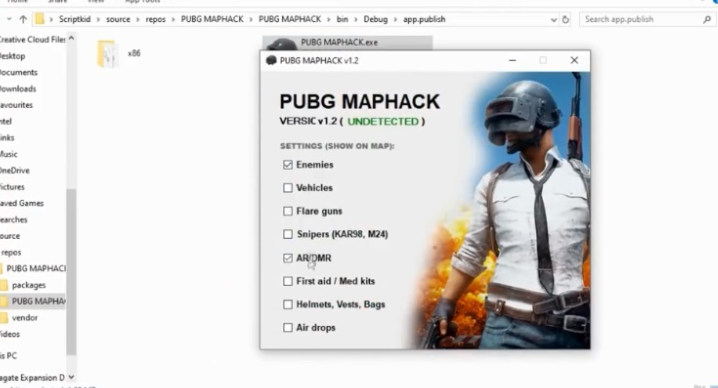The width and height of the screenshot is (718, 388).
Task: Tick First aid / Med kits checkbox
Action: point(288,281)
